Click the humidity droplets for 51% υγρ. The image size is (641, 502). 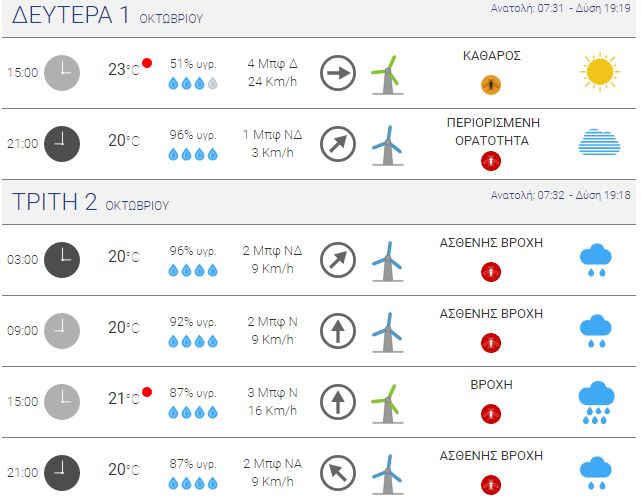[x=193, y=83]
